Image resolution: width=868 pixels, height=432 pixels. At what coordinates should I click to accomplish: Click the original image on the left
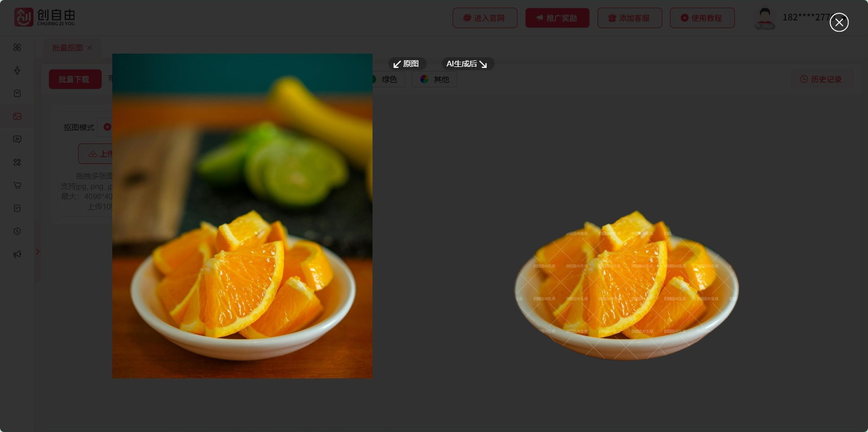coord(242,215)
